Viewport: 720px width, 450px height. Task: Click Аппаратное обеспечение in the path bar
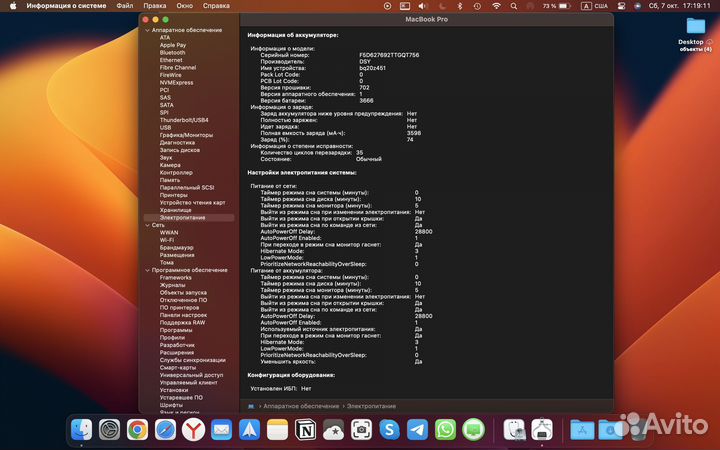(301, 406)
